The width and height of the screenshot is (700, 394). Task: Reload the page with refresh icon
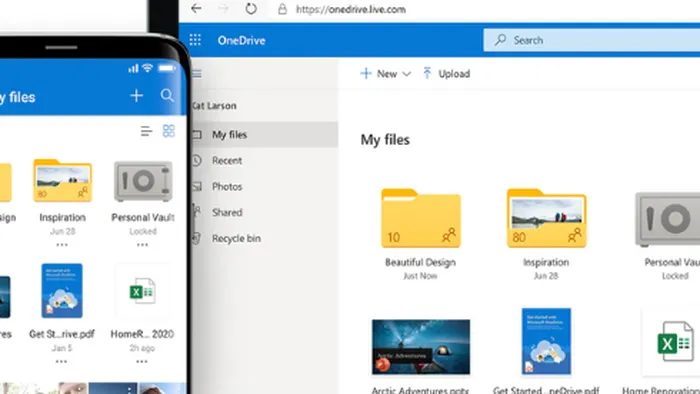(251, 8)
